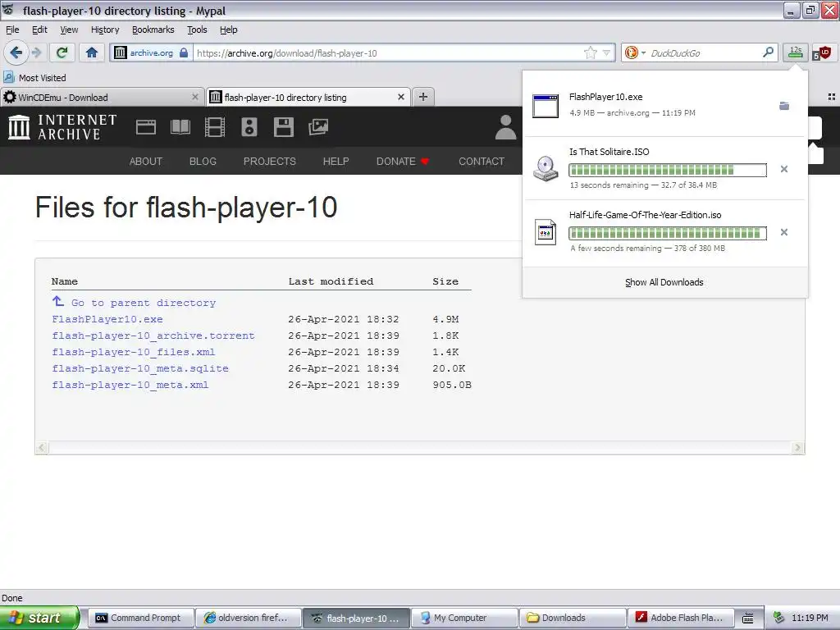Viewport: 840px width, 630px height.
Task: Open the CONTACT navigation link
Action: [482, 162]
